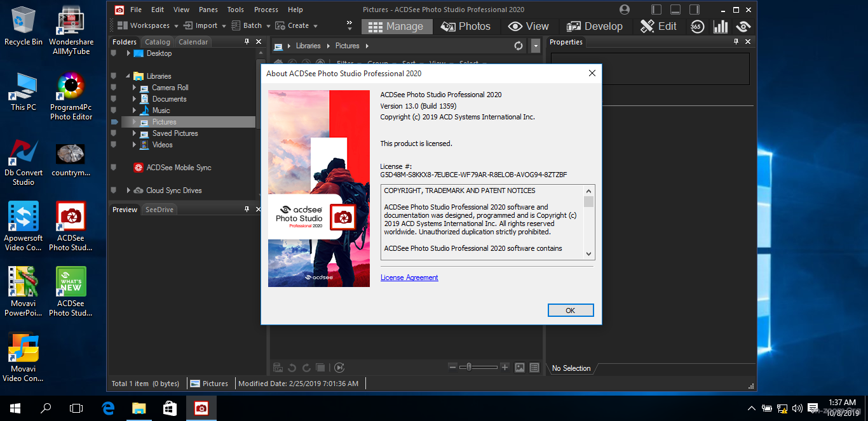Open the File menu
Screen dimensions: 868x421
pos(136,10)
